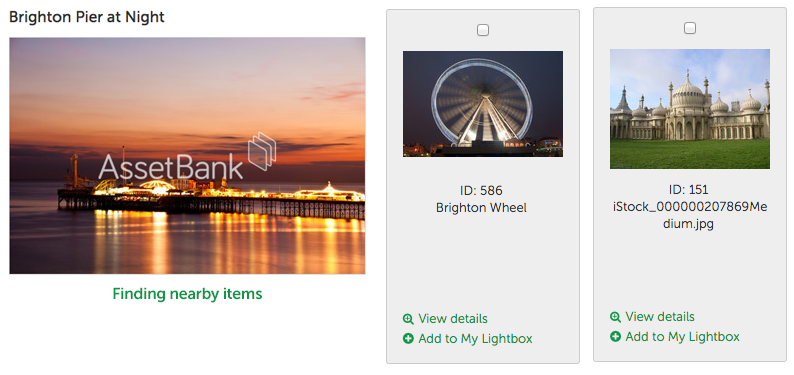This screenshot has height=375, width=794.
Task: Select the ID: 151 label
Action: pos(688,190)
